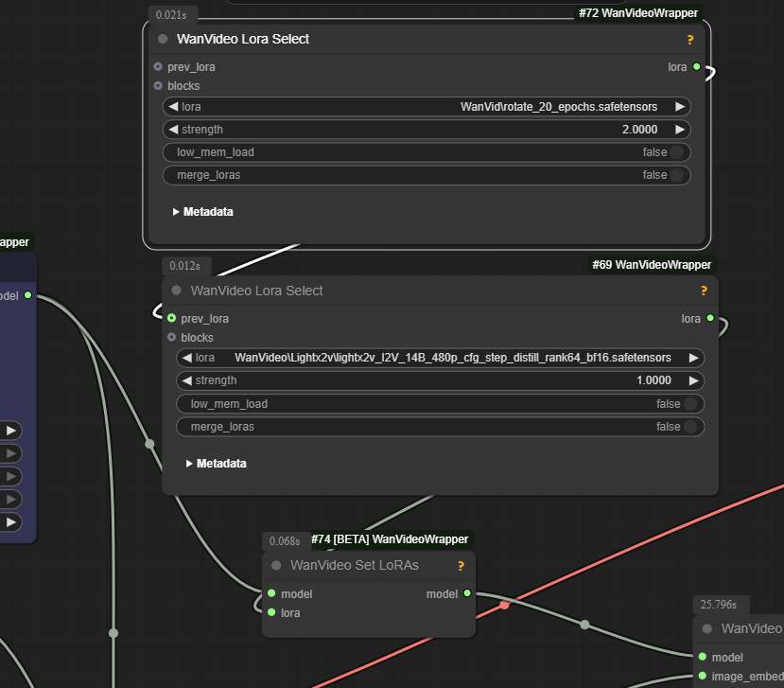Click the 0.068s execution time label

(x=285, y=541)
